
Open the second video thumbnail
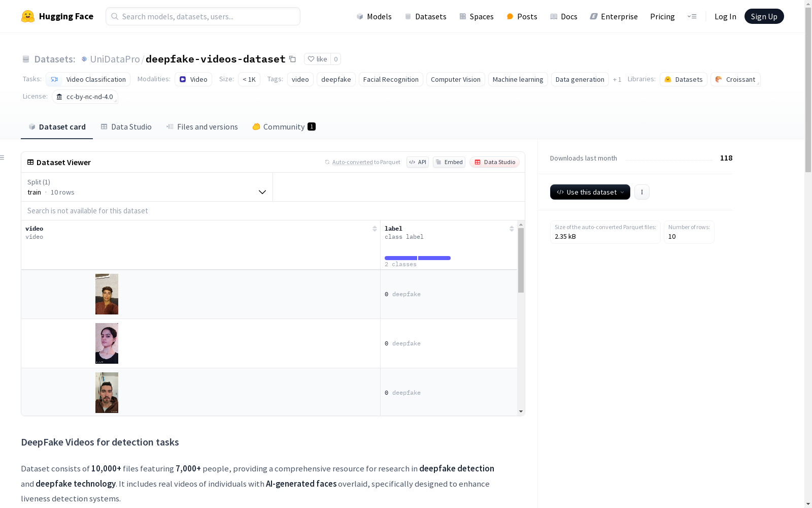[x=107, y=343]
